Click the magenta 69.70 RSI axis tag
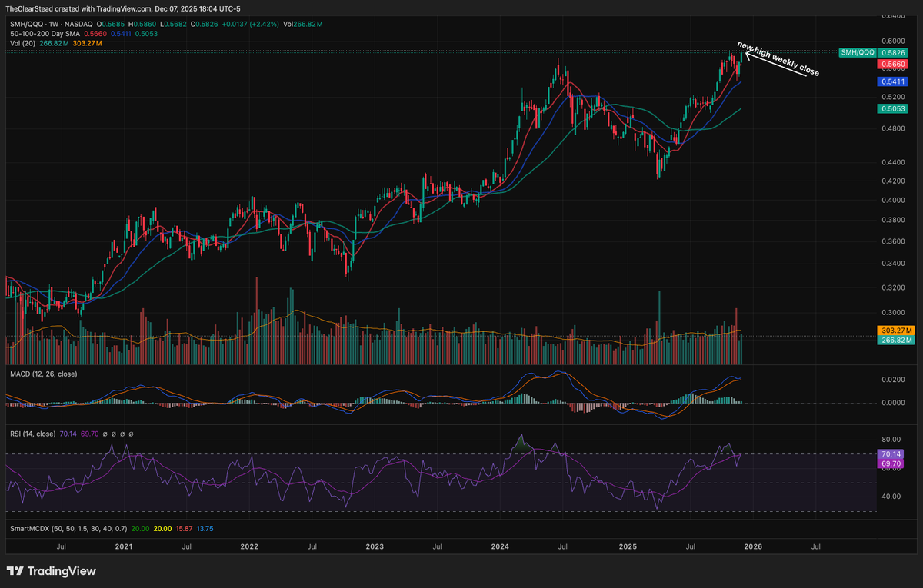This screenshot has width=923, height=588. point(890,464)
